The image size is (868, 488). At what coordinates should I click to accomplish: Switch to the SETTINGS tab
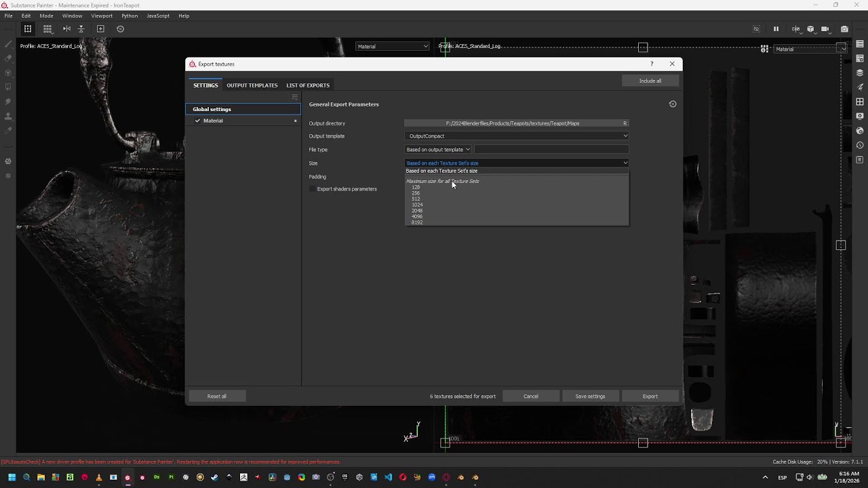[x=205, y=85]
